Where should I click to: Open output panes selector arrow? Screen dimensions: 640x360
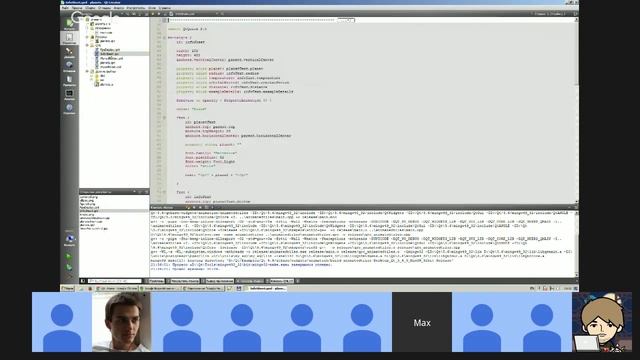tap(298, 281)
